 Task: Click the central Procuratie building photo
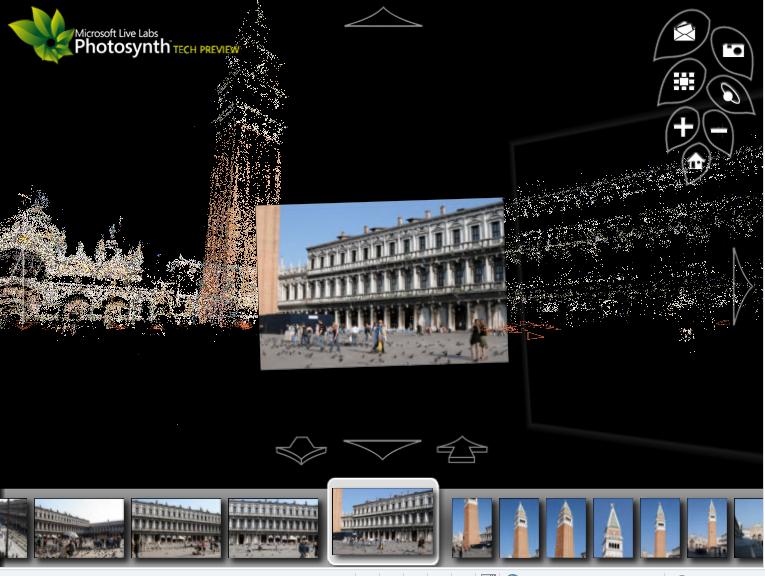click(x=382, y=283)
